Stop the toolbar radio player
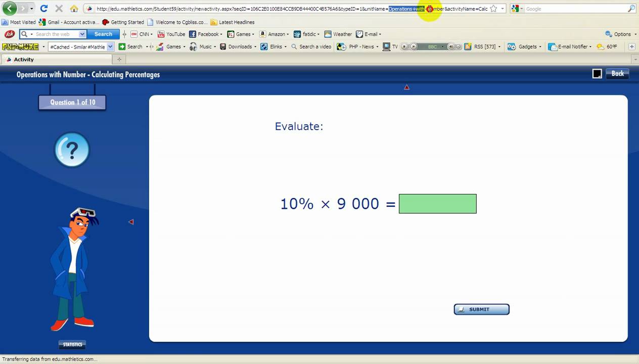This screenshot has height=364, width=639. click(404, 47)
